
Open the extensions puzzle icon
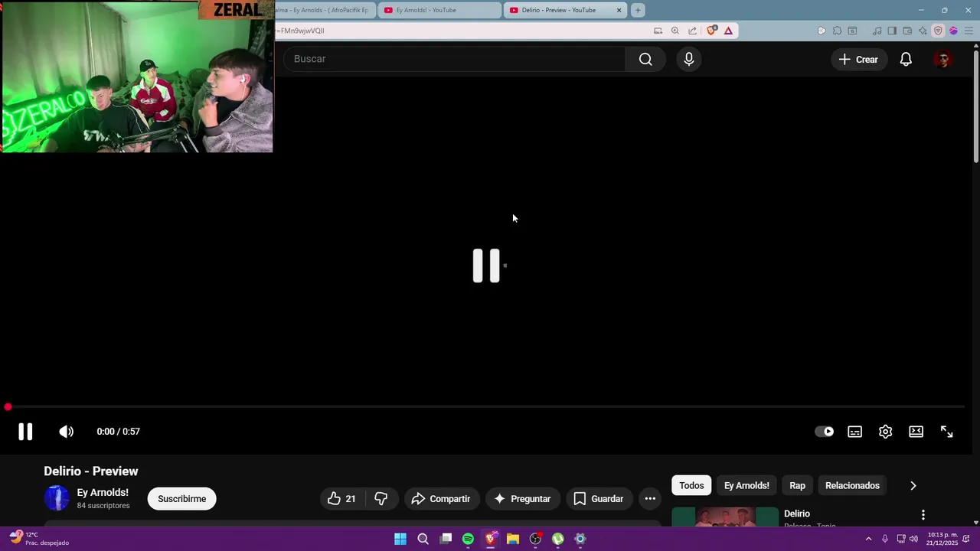point(837,31)
